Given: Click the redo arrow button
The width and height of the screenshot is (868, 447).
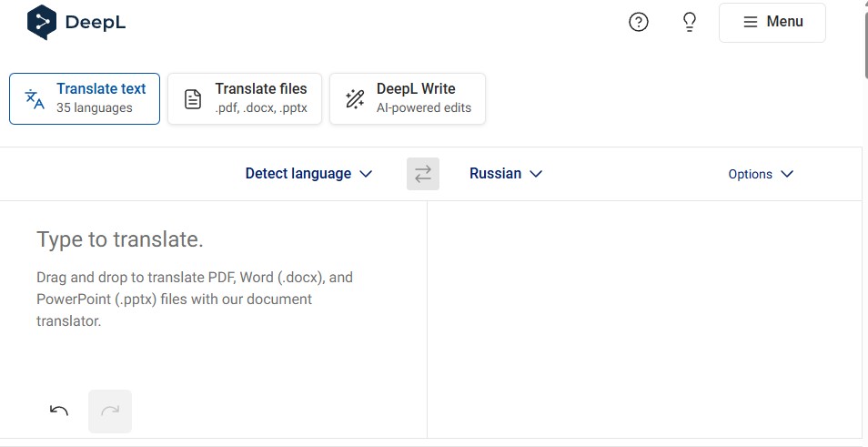Looking at the screenshot, I should click(x=110, y=411).
